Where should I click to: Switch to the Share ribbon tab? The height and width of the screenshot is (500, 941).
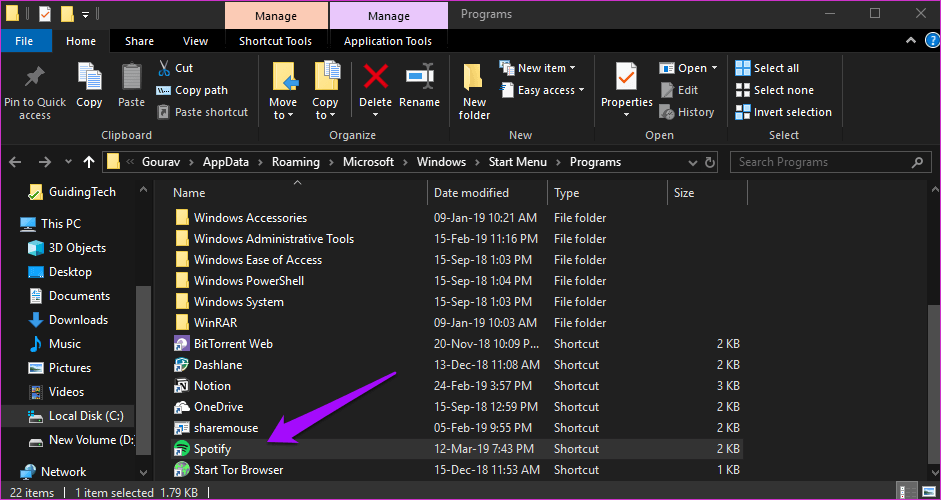coord(139,41)
